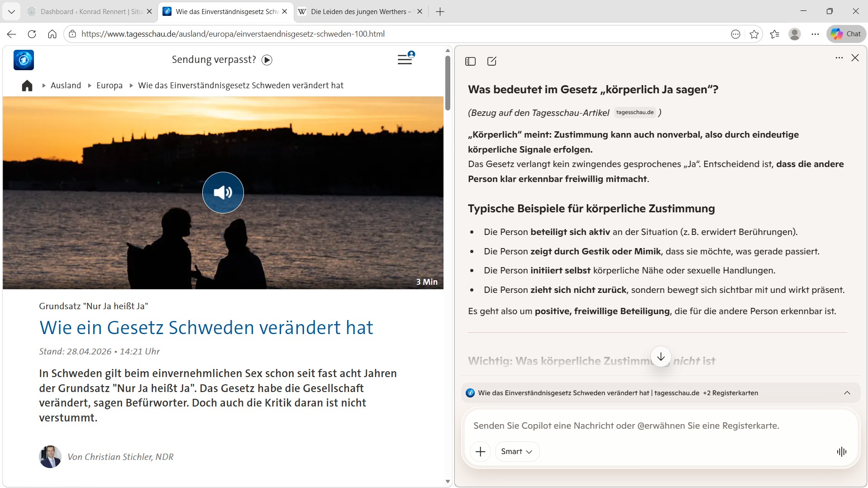
Task: Click the home icon in breadcrumb
Action: click(27, 86)
